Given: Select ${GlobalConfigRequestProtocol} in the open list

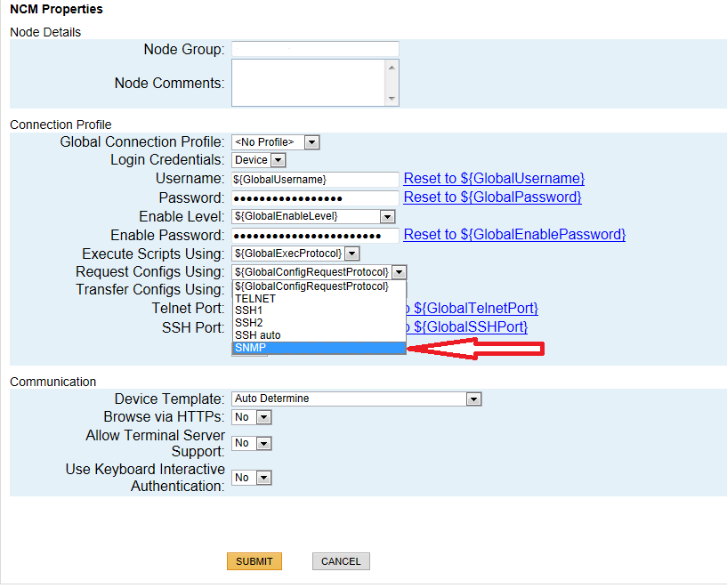Looking at the screenshot, I should click(x=319, y=286).
